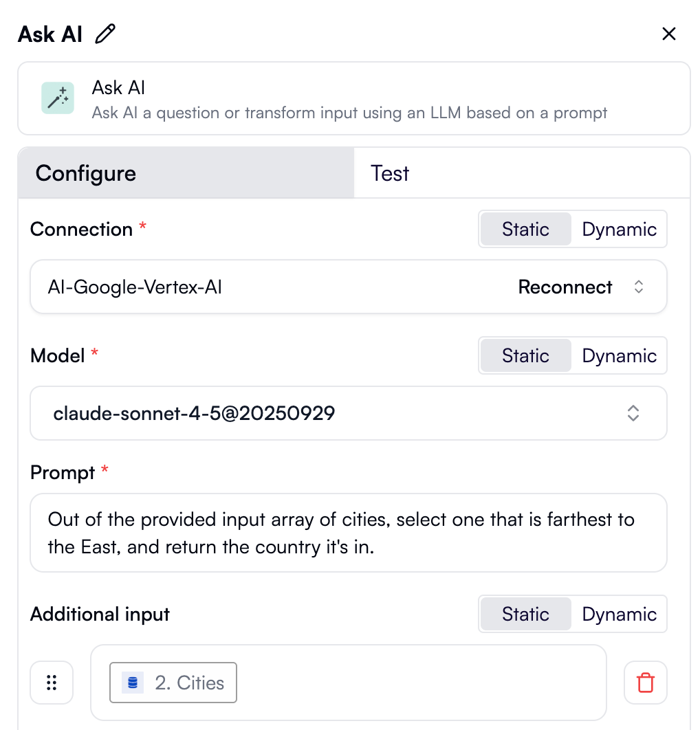Click Reconnect for the Vertex AI connection
Screen dimensions: 700x730
pos(565,287)
